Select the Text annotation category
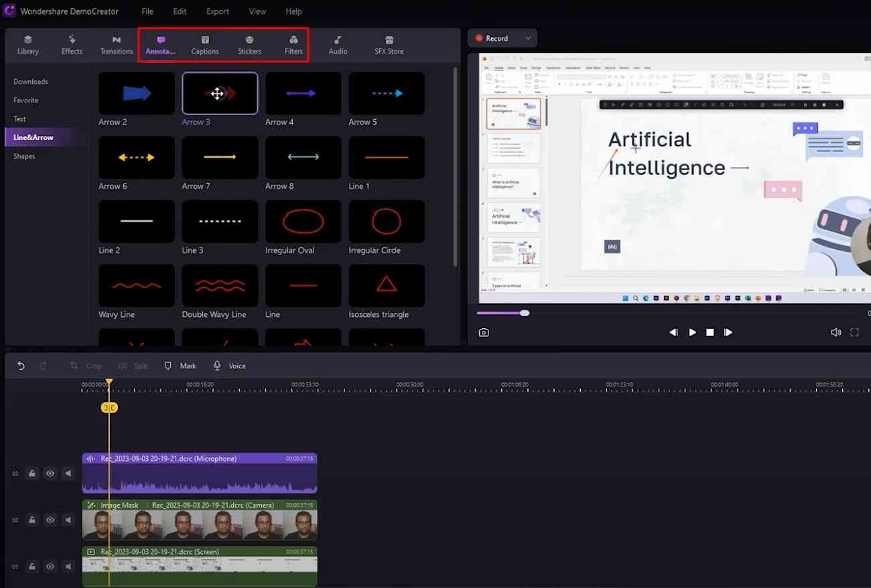The image size is (871, 588). pyautogui.click(x=19, y=119)
